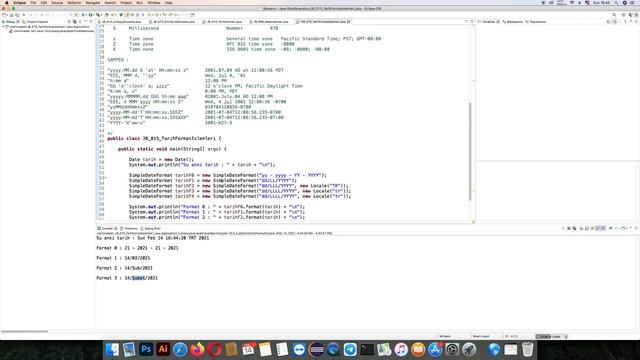Click the menu bar clock

tap(601, 2)
